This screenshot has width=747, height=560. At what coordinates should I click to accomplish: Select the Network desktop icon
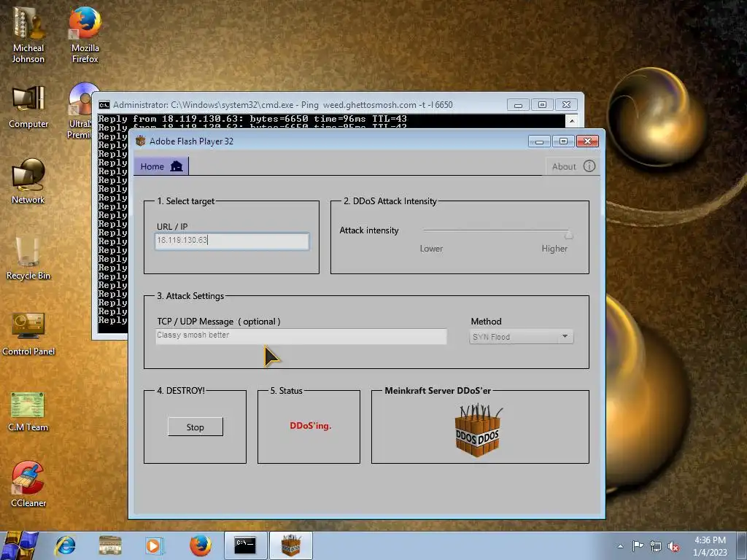pos(28,182)
